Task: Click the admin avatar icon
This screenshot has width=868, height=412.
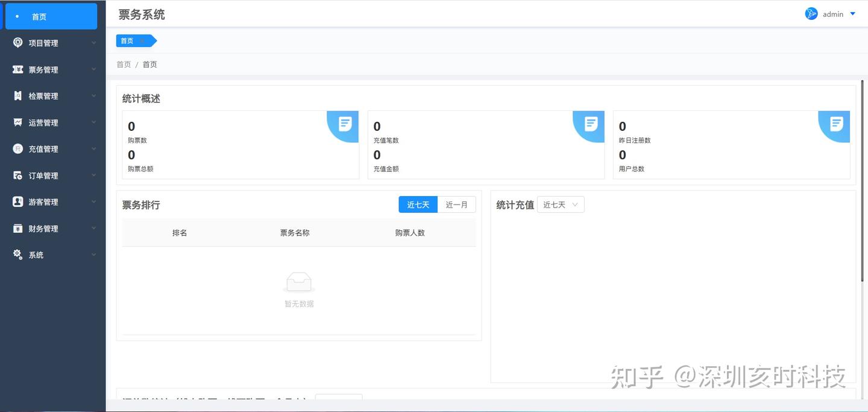Action: pyautogui.click(x=811, y=14)
